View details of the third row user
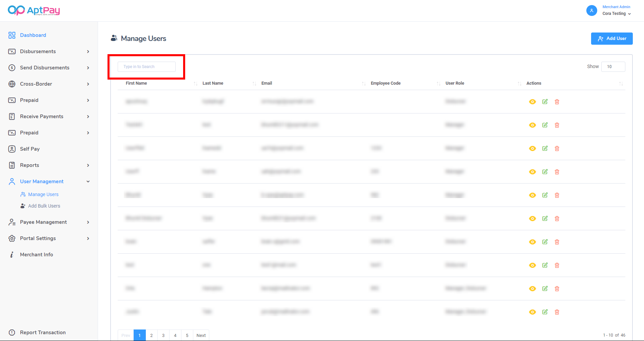 pos(532,148)
